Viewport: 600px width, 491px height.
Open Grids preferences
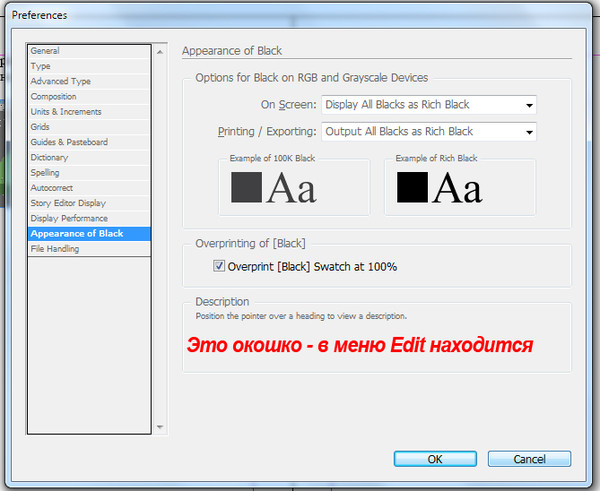click(x=89, y=127)
